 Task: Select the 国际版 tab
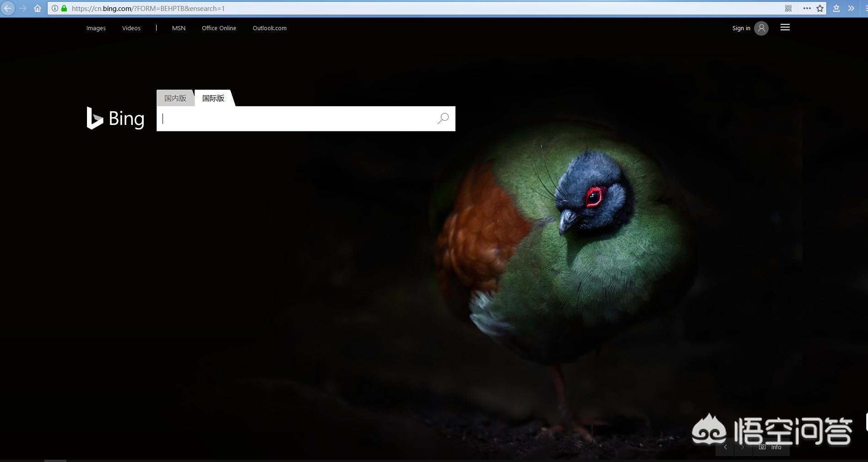[x=214, y=98]
